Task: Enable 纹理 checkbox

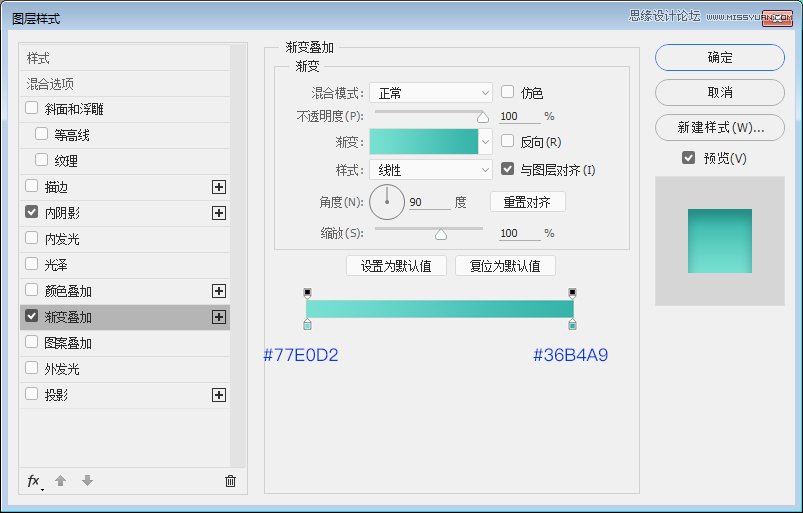Action: (x=41, y=160)
